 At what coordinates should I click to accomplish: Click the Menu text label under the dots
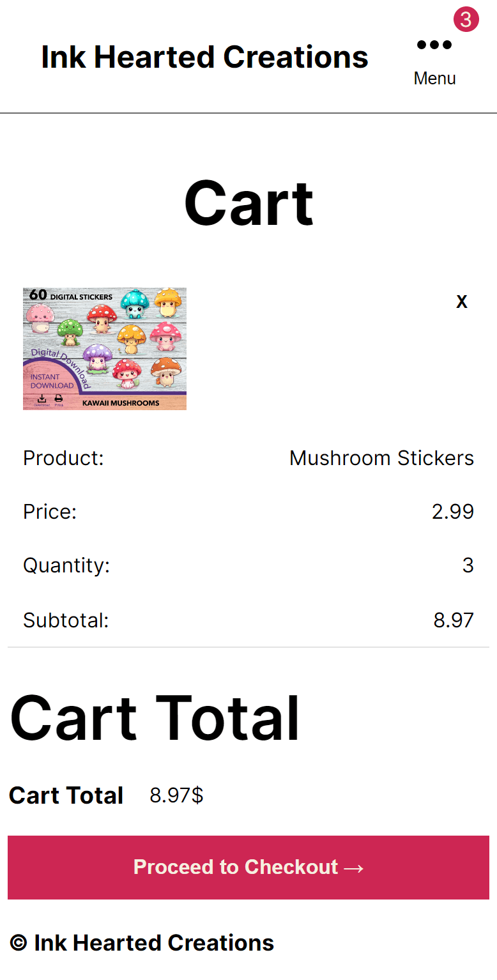coord(434,78)
